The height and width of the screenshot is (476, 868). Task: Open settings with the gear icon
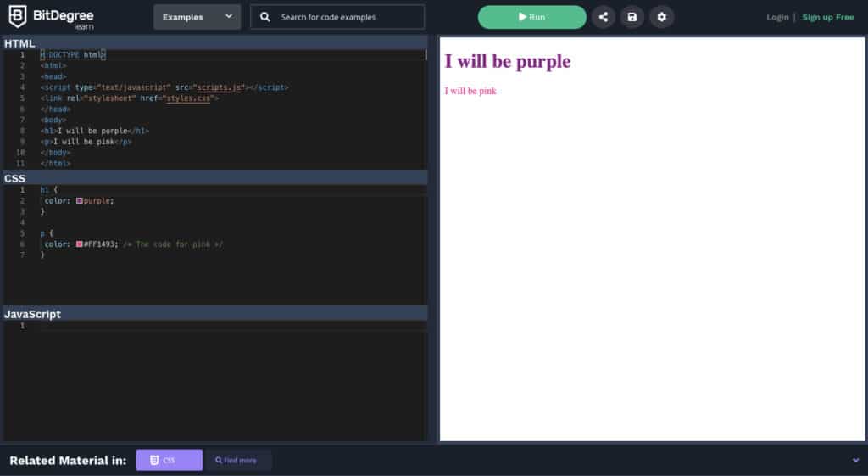coord(661,17)
